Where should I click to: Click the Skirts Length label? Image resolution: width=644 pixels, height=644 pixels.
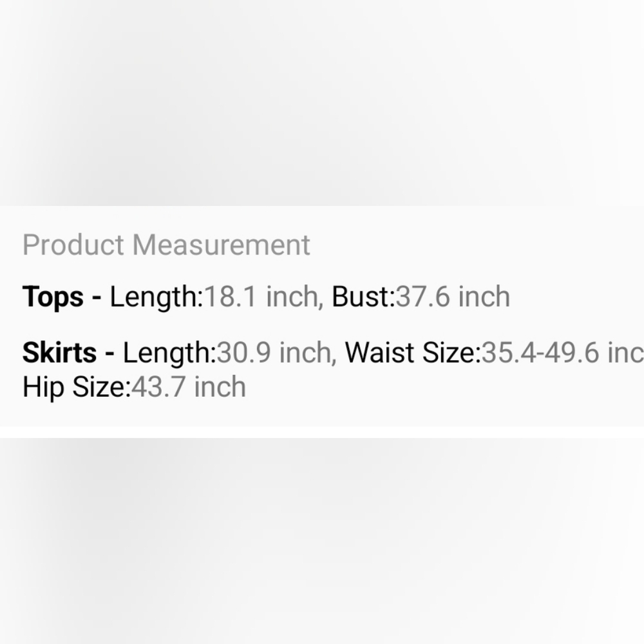(169, 354)
